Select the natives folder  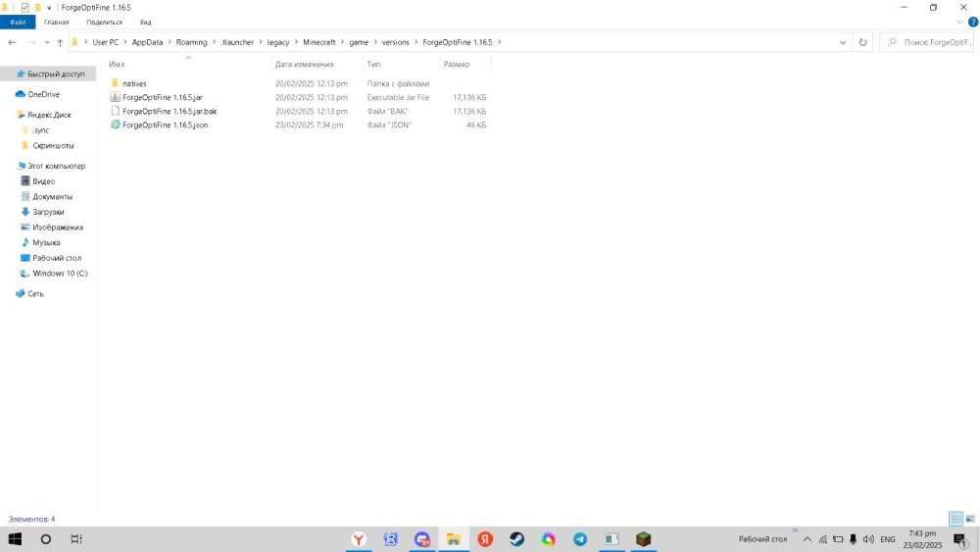point(134,83)
